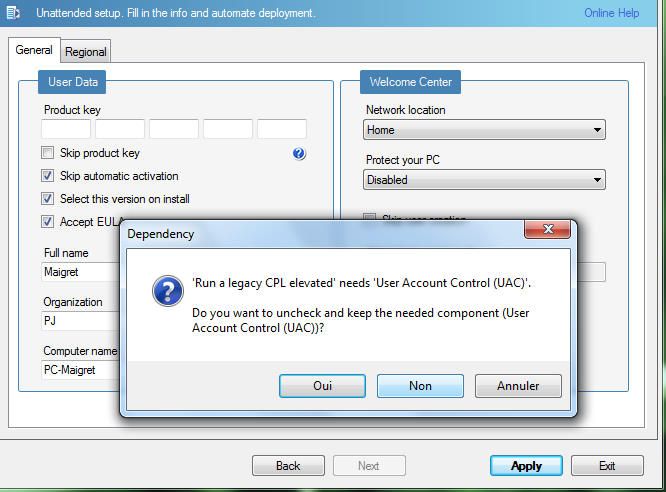Image resolution: width=666 pixels, height=492 pixels.
Task: Select the General tab
Action: (x=34, y=50)
